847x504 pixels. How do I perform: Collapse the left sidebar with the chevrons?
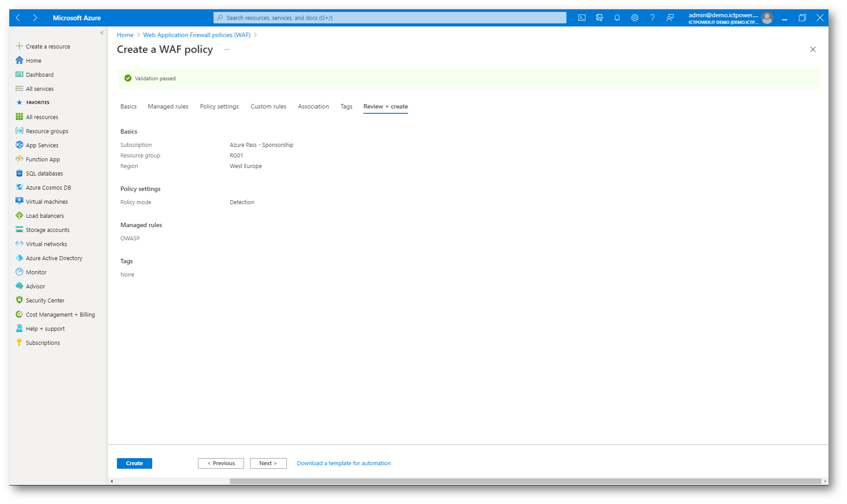[102, 33]
